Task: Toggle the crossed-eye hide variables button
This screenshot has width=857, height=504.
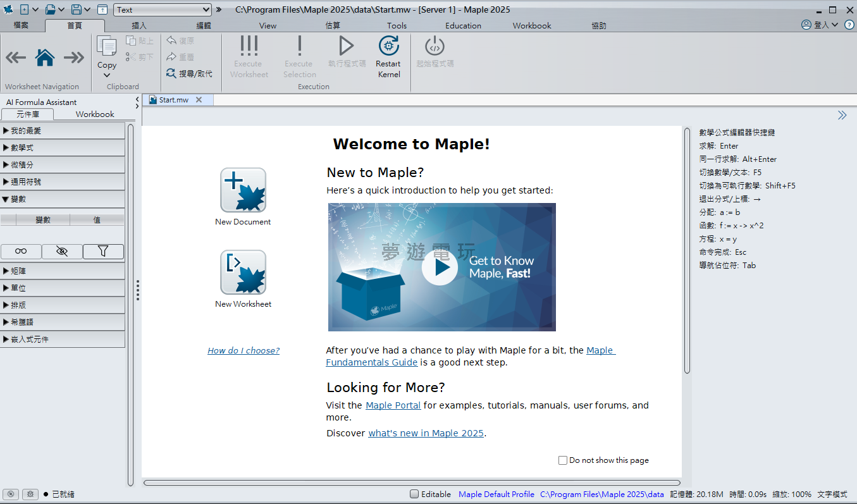Action: point(62,251)
